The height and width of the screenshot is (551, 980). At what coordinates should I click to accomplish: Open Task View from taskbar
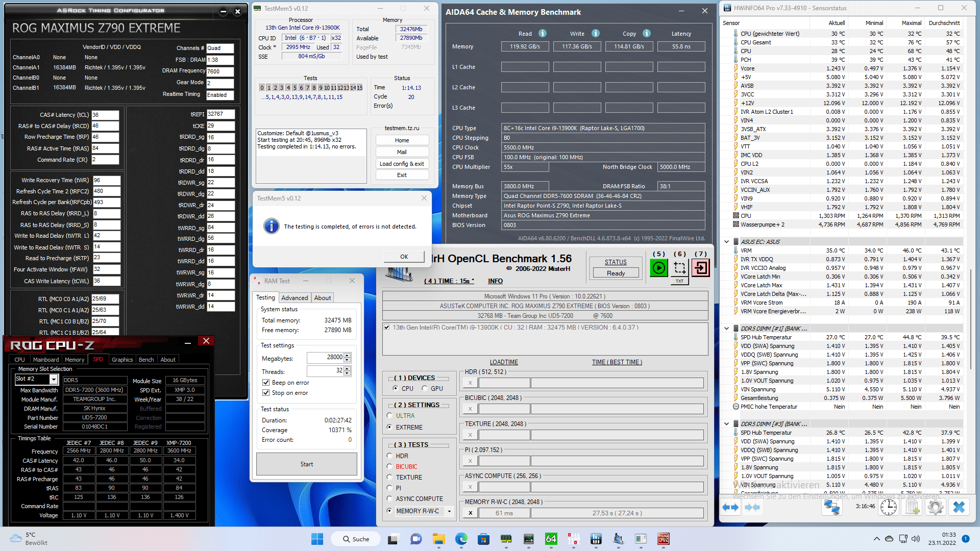click(x=393, y=539)
